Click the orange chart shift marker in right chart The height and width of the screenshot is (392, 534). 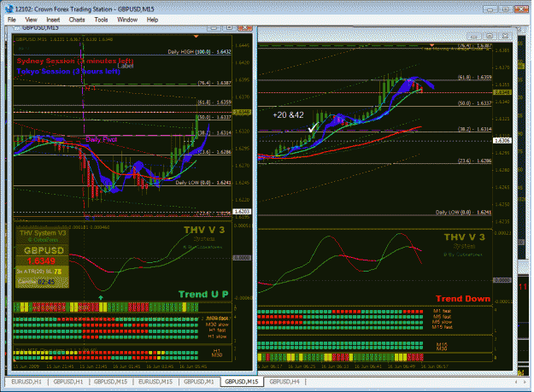click(431, 45)
